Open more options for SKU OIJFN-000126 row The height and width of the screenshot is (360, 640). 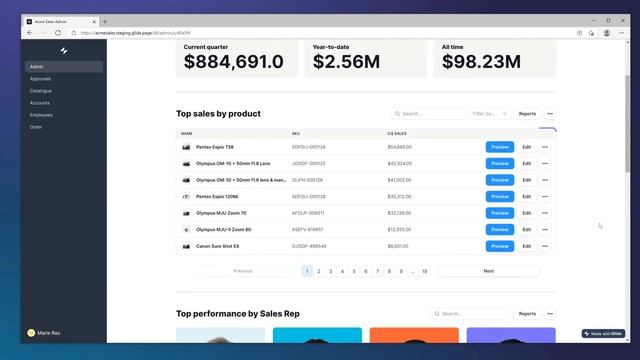(x=545, y=180)
